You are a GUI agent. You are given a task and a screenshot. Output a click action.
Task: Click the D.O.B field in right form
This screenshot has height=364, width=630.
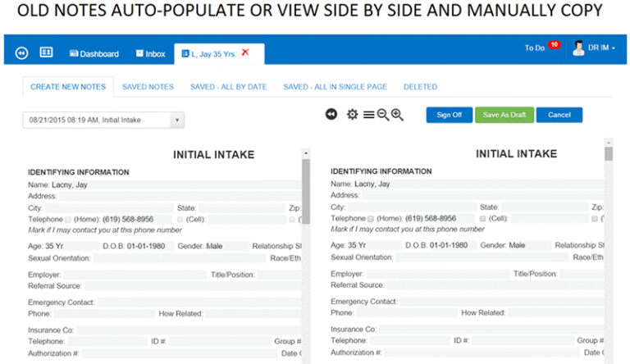tap(453, 245)
